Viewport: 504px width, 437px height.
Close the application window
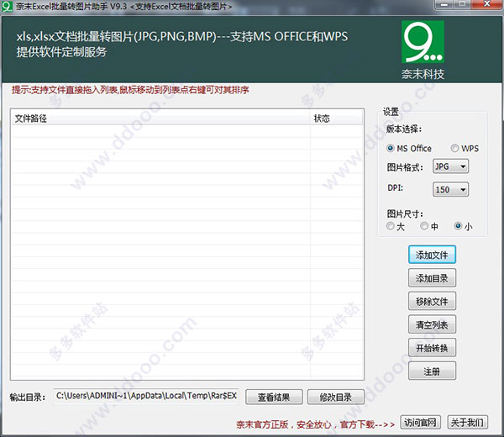coord(486,4)
